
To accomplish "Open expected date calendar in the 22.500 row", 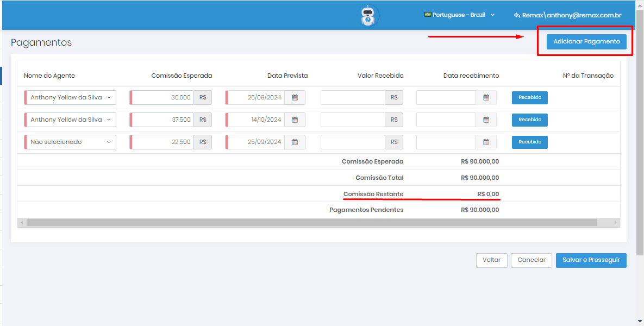I will (295, 142).
